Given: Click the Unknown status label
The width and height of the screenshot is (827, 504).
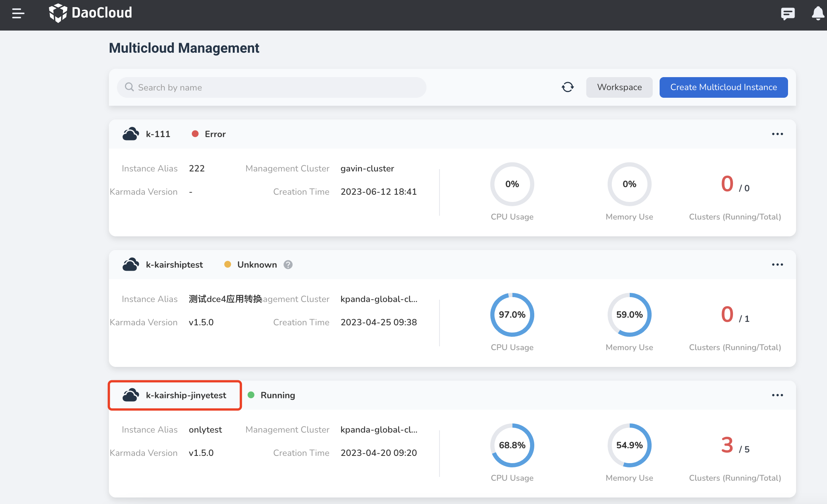Looking at the screenshot, I should click(257, 265).
